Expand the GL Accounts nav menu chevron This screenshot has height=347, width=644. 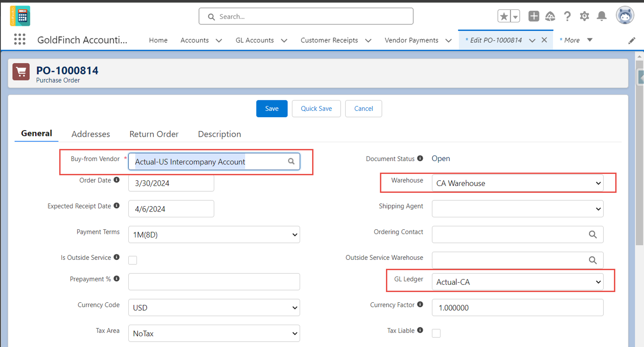(x=284, y=40)
